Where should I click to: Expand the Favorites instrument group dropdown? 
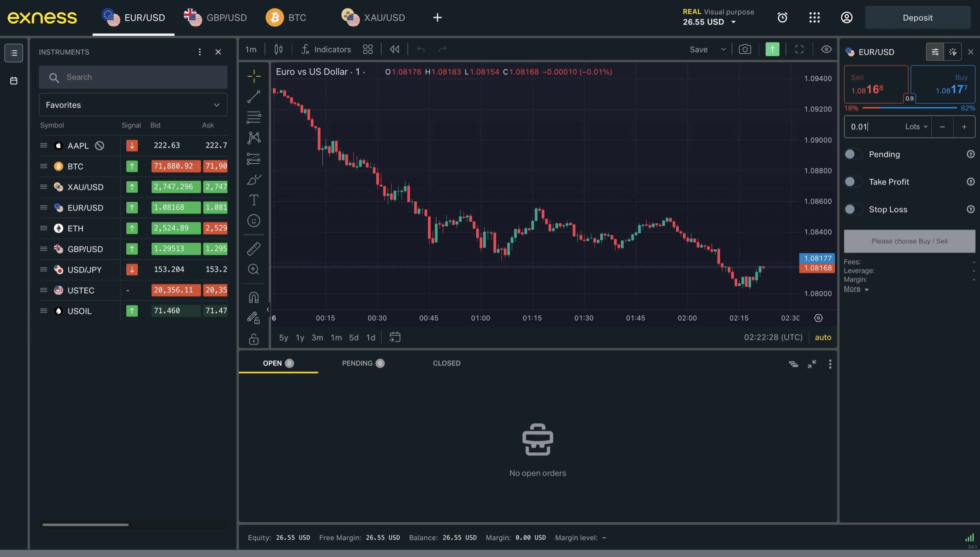pos(133,105)
